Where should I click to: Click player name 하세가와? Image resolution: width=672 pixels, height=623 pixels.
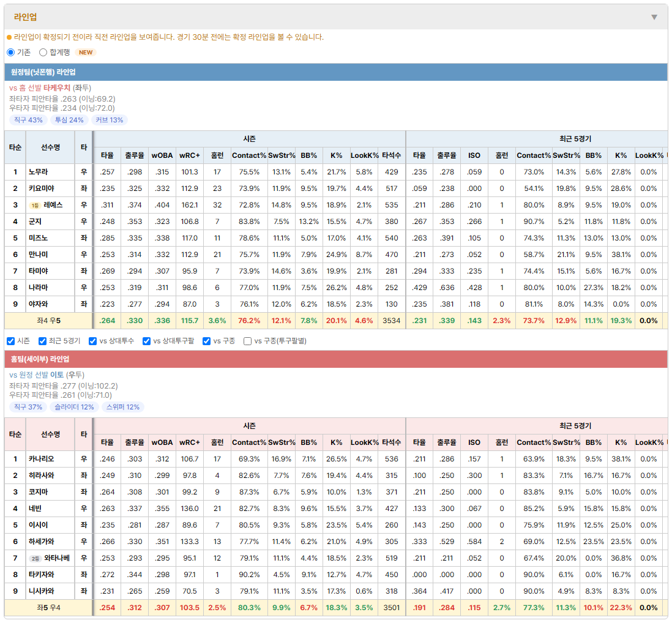(42, 542)
